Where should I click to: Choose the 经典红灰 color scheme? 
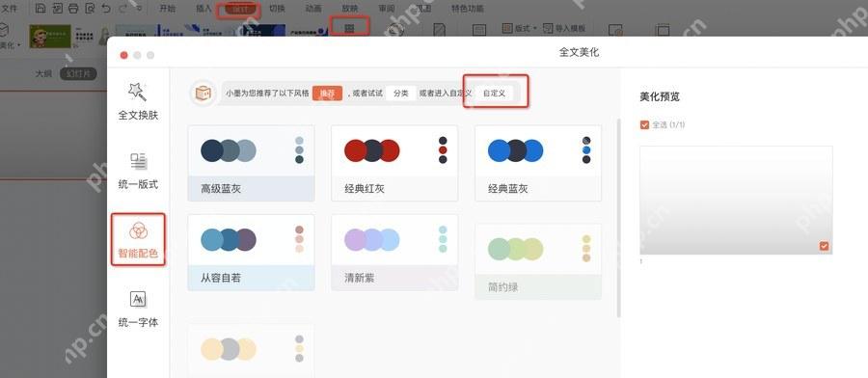394,163
